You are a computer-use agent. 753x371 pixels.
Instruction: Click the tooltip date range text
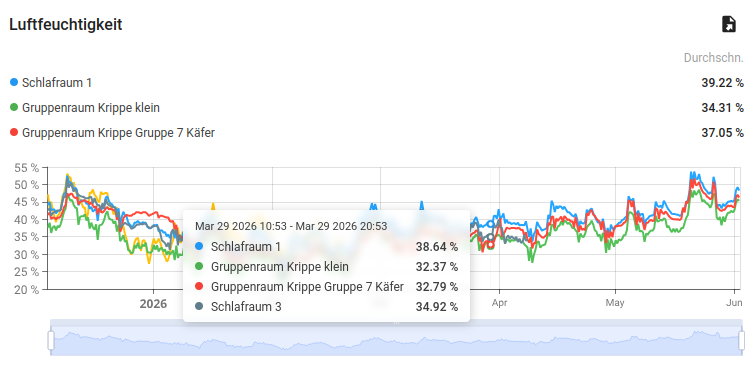tap(291, 226)
